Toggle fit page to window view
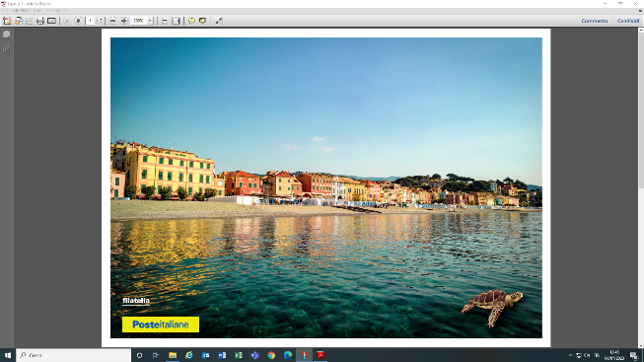 pyautogui.click(x=176, y=21)
